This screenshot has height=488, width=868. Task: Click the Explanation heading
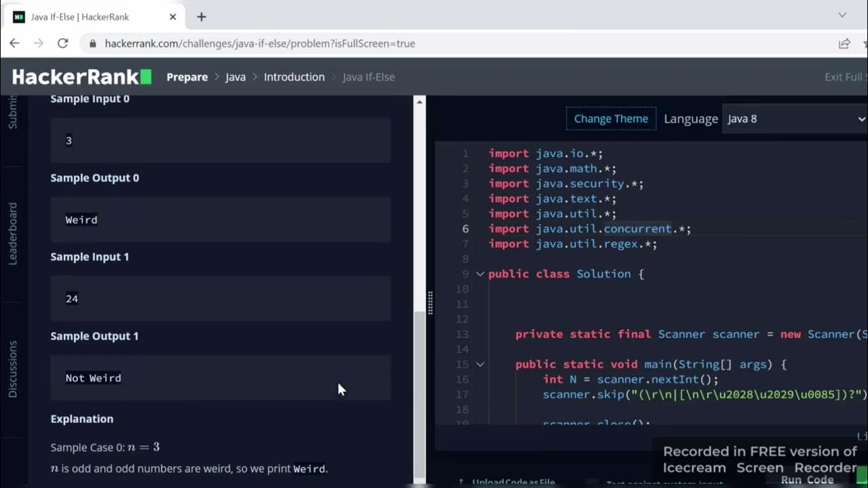tap(82, 419)
